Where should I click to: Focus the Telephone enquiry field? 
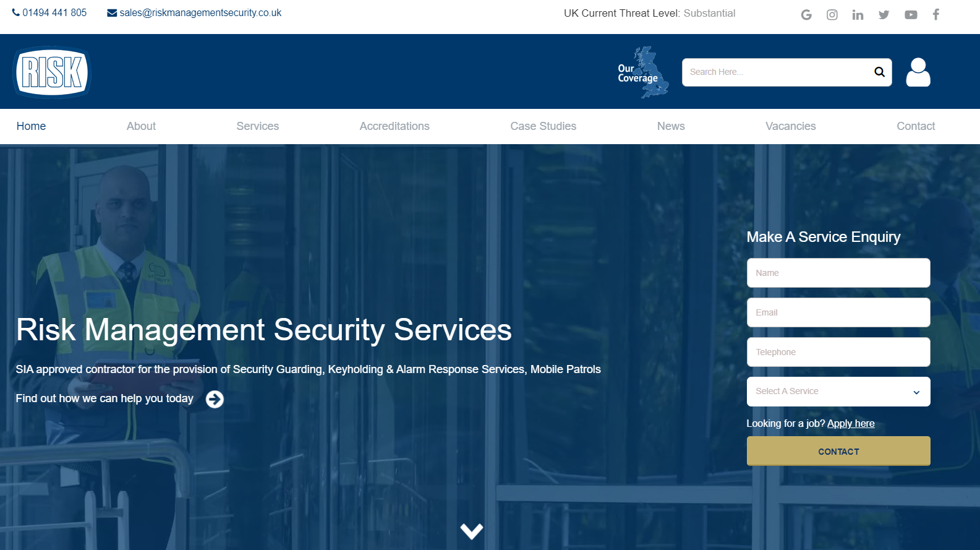coord(838,352)
